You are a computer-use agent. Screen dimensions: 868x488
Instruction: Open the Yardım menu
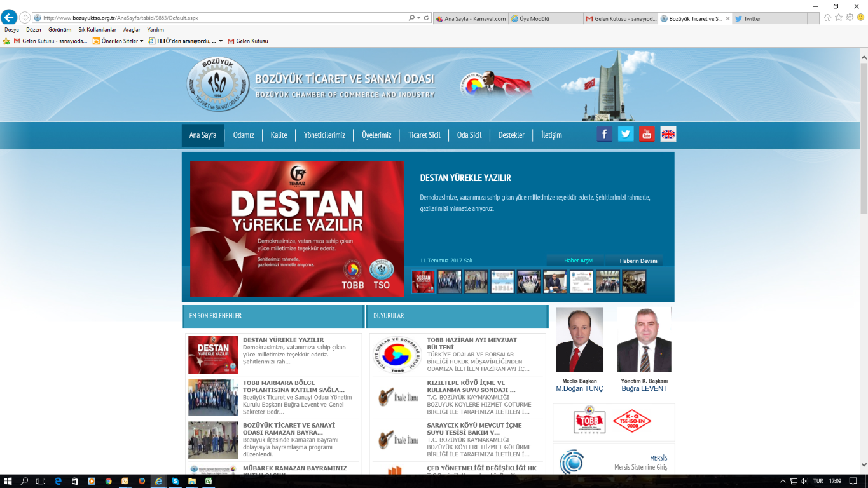(x=155, y=29)
